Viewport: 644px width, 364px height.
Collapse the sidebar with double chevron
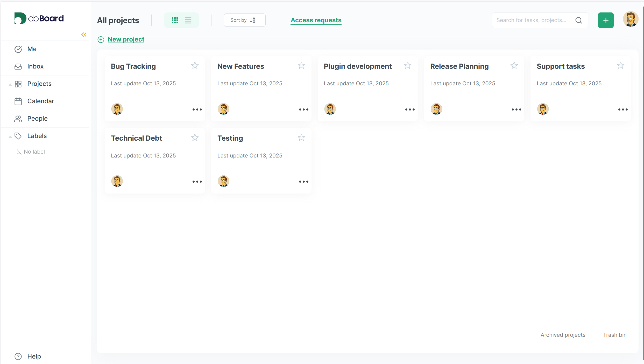[x=84, y=35]
